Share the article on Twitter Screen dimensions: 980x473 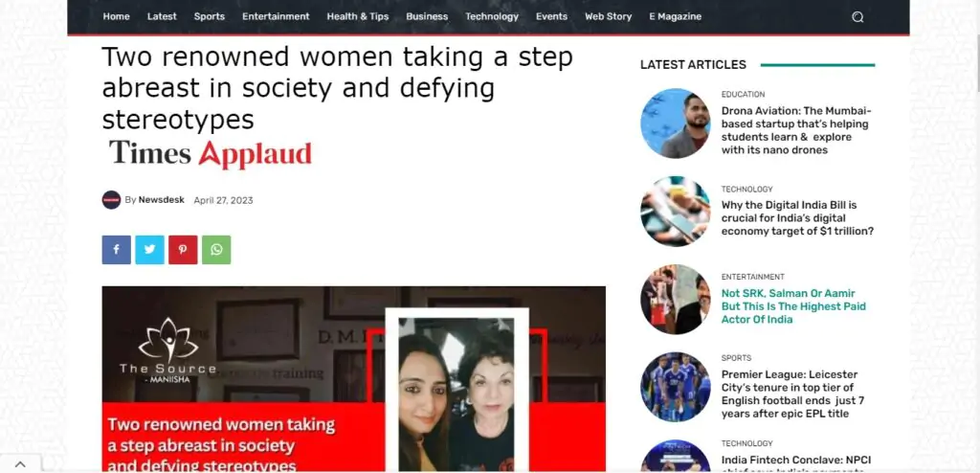coord(150,250)
